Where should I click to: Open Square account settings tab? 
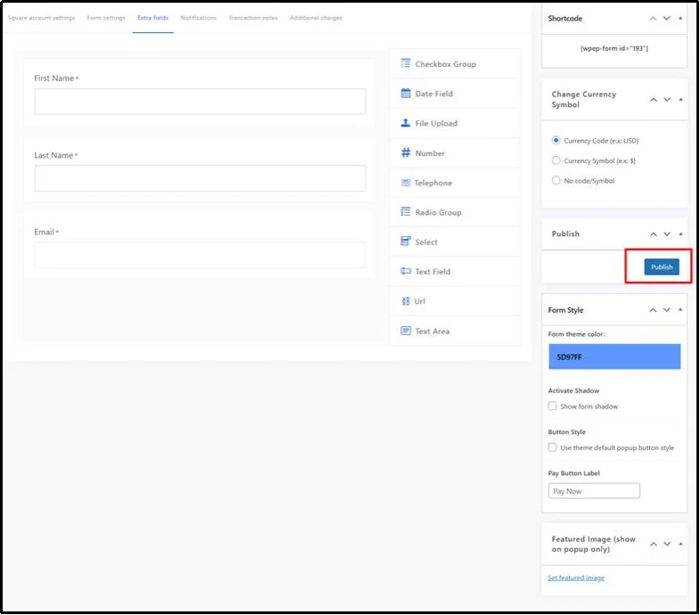41,18
